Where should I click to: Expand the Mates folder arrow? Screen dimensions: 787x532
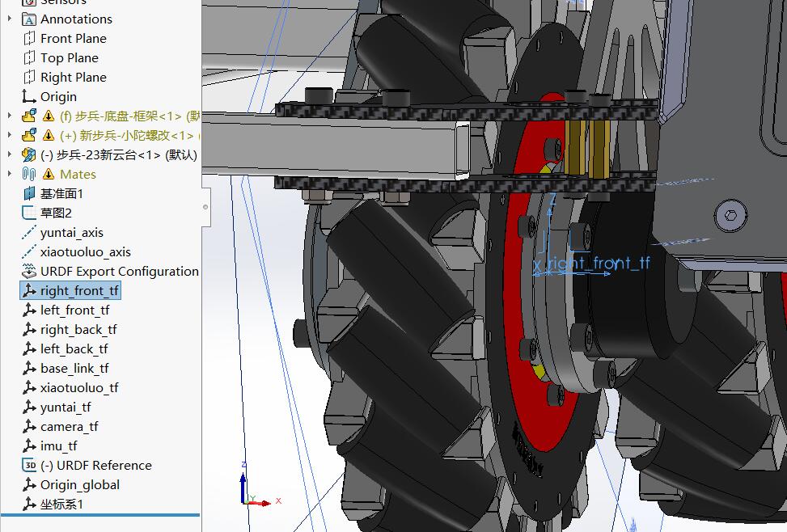point(10,174)
